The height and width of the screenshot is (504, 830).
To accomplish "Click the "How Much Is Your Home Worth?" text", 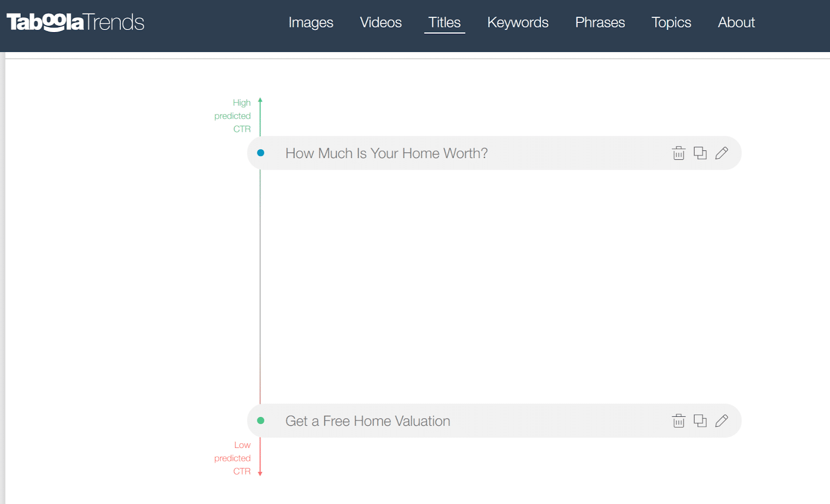I will click(x=386, y=153).
